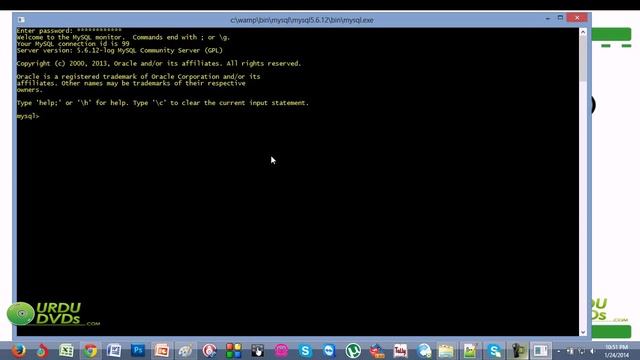Click the "Type 'help;' or '\h' for help" line
The height and width of the screenshot is (360, 640).
click(162, 103)
